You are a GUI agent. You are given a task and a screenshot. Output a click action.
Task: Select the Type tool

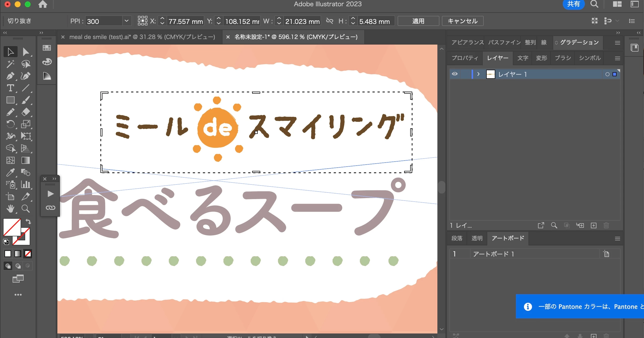pos(10,88)
